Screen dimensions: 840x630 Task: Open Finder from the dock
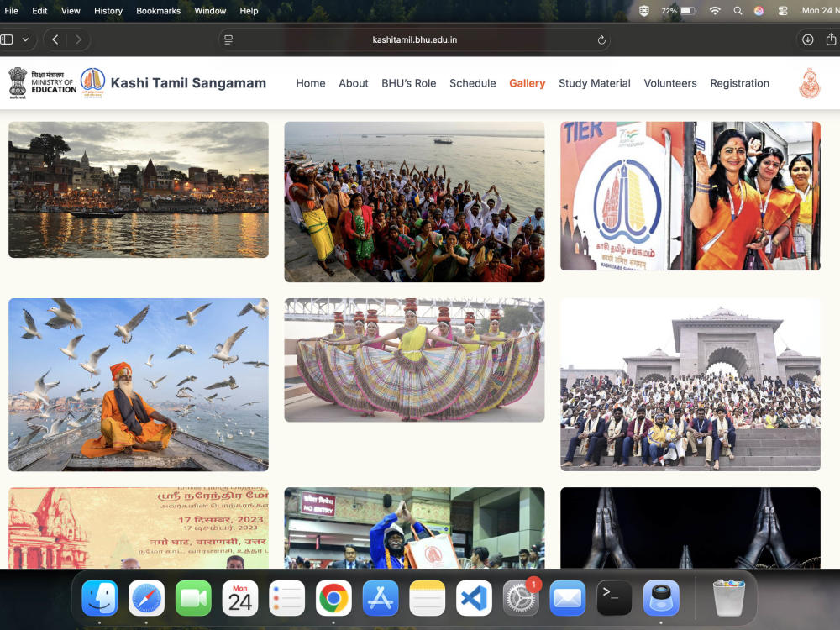[100, 598]
